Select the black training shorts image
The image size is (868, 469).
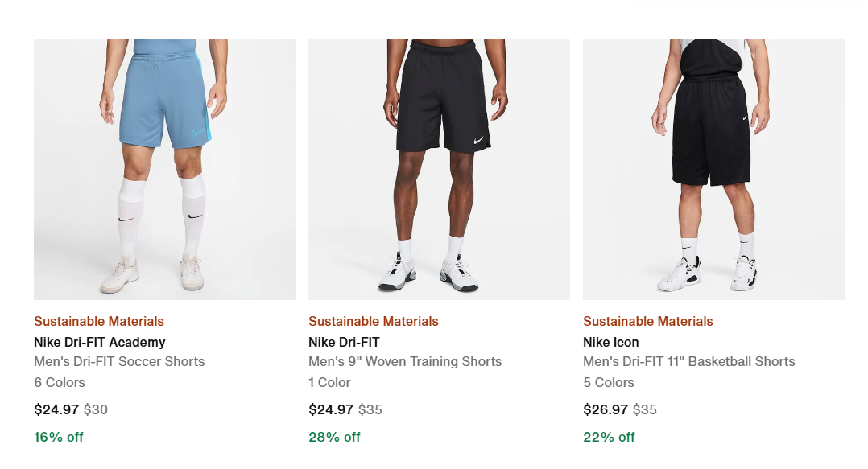(x=439, y=169)
